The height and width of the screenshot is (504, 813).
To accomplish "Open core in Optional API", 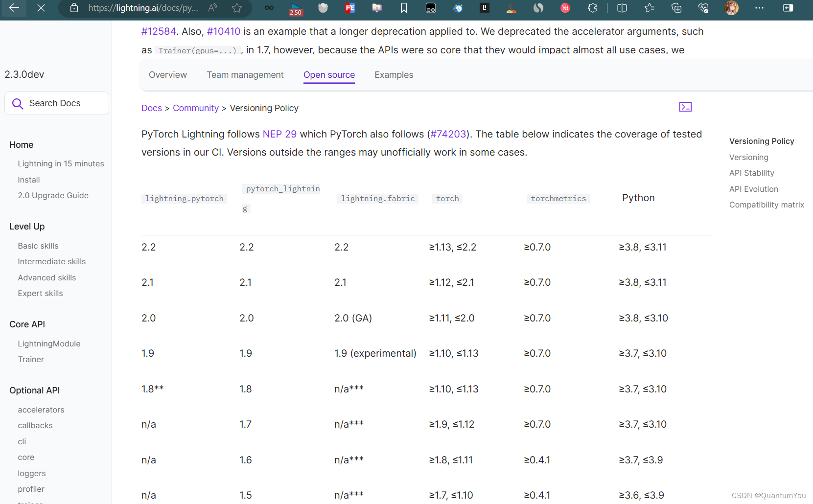I will (26, 457).
